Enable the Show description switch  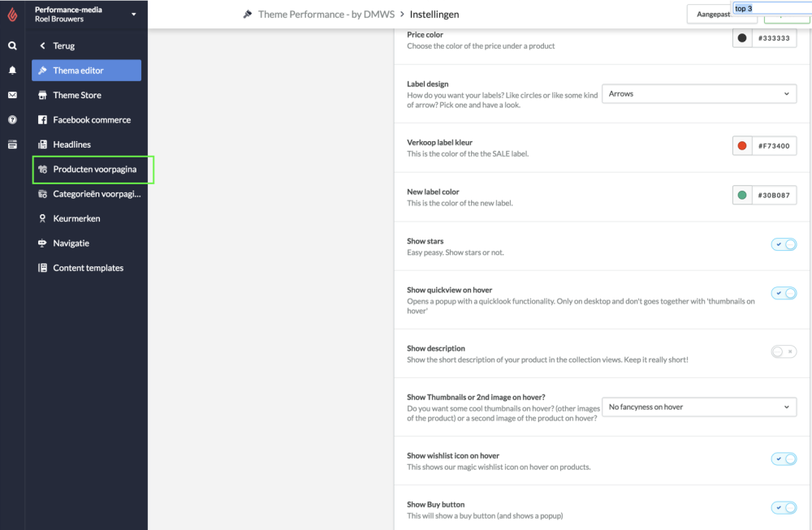[x=784, y=351]
